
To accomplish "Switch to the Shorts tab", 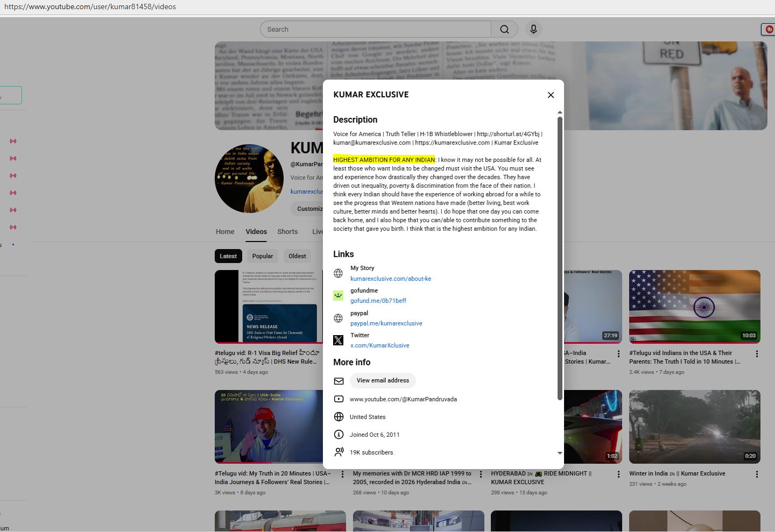I will pos(287,232).
